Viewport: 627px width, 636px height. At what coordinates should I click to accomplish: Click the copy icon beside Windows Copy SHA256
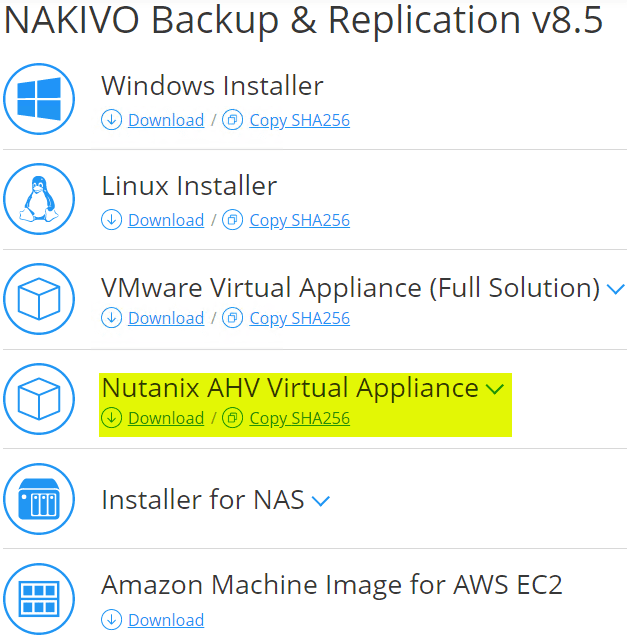pos(233,120)
